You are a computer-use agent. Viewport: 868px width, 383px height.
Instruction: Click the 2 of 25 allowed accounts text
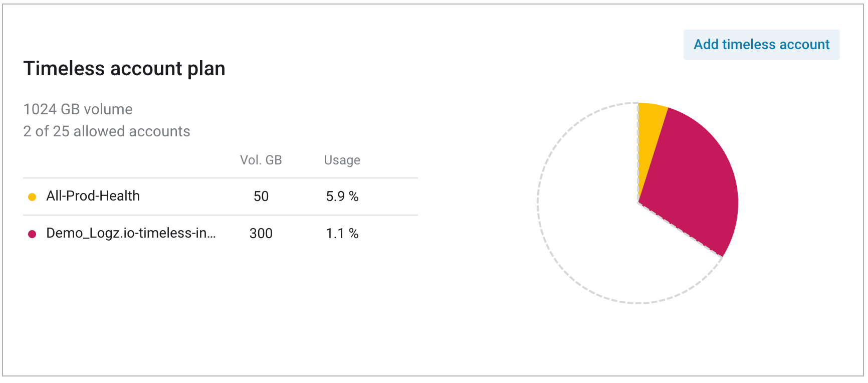tap(107, 131)
